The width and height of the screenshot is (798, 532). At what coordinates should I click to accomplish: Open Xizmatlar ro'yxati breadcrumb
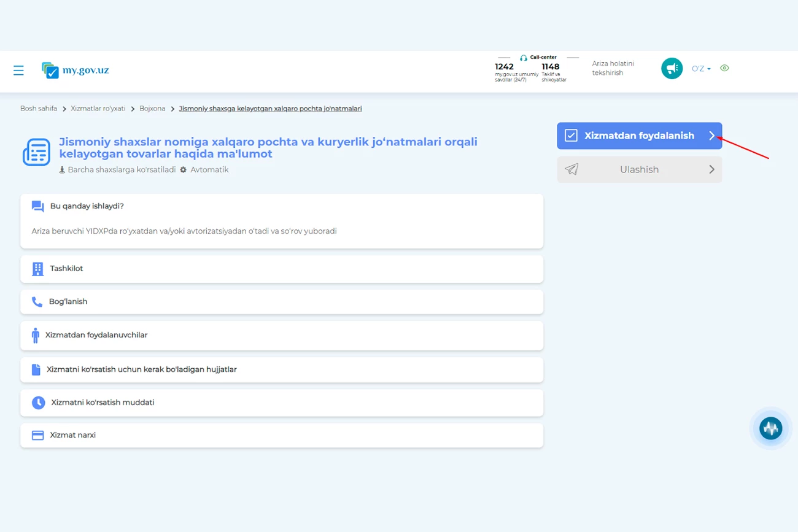pos(98,109)
